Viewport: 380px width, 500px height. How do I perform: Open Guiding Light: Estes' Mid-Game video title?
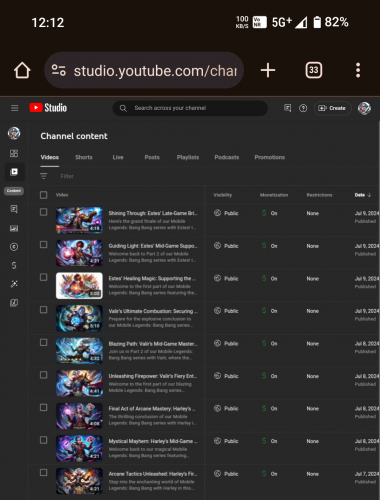(x=153, y=246)
